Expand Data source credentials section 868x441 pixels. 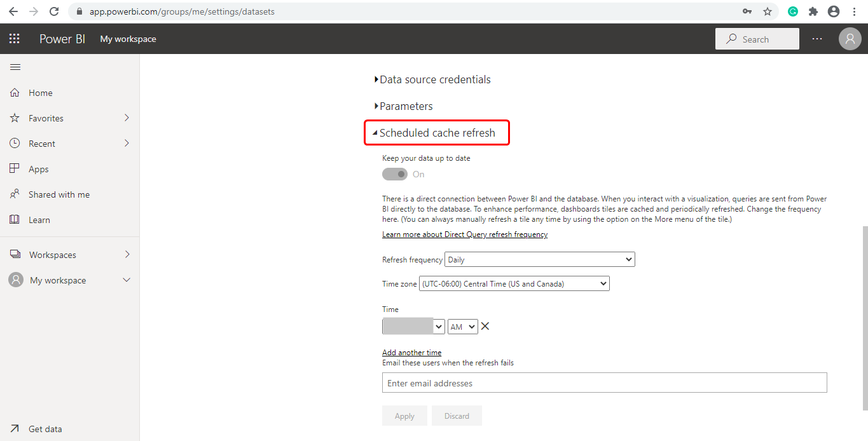[434, 79]
